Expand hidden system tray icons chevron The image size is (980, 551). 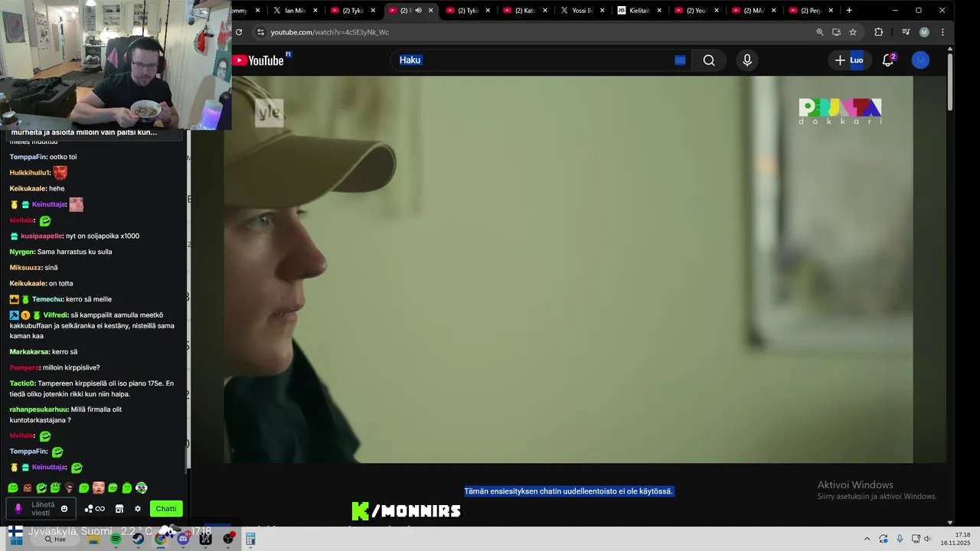point(867,539)
